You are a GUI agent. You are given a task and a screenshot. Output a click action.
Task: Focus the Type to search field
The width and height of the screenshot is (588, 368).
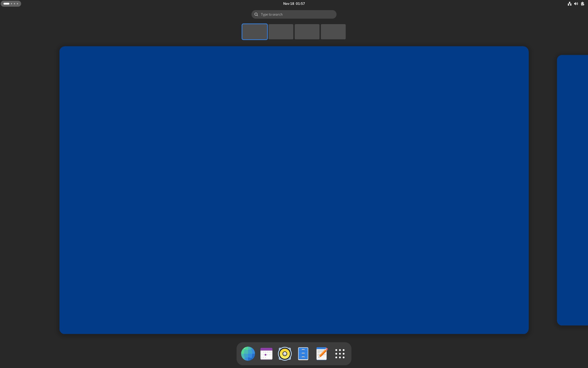(294, 14)
